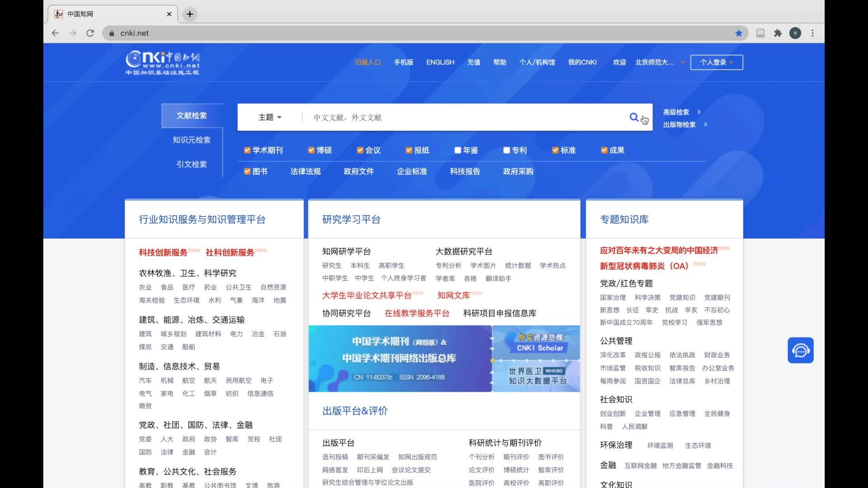
Task: Toggle the 学术期刊 checkbox
Action: 247,150
